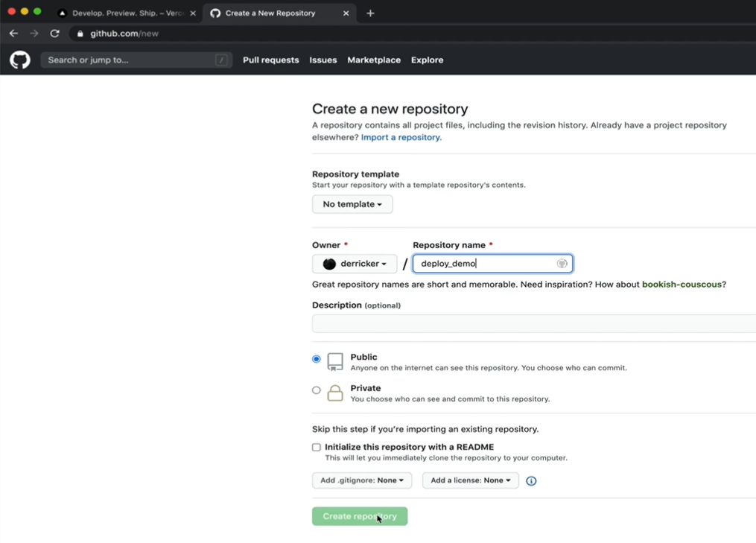Click the Create a new repository heading

tap(390, 109)
